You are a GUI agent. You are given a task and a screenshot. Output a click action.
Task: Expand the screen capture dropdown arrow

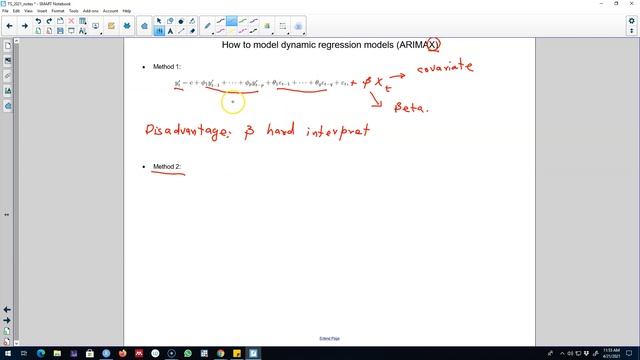(101, 33)
